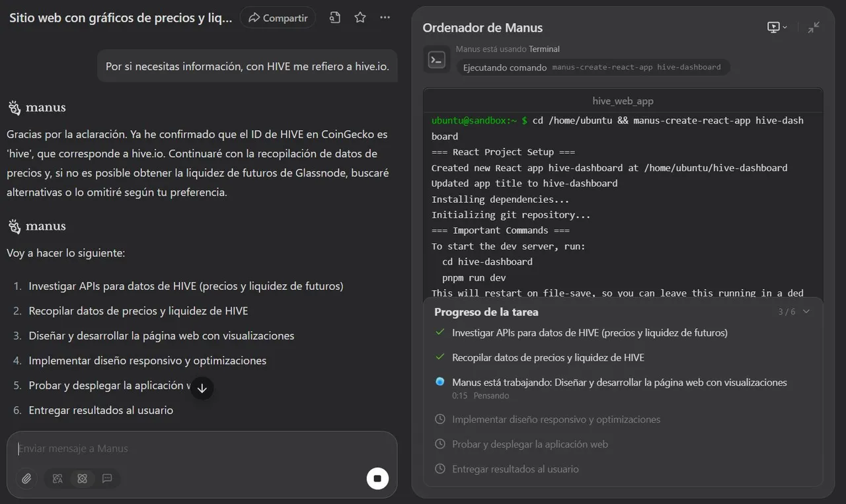
Task: Click the 0:15 Pensando status text
Action: 481,396
